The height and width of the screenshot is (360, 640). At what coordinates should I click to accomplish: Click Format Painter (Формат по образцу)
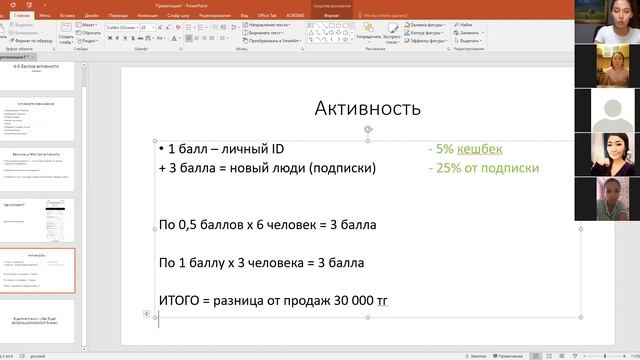tap(31, 41)
